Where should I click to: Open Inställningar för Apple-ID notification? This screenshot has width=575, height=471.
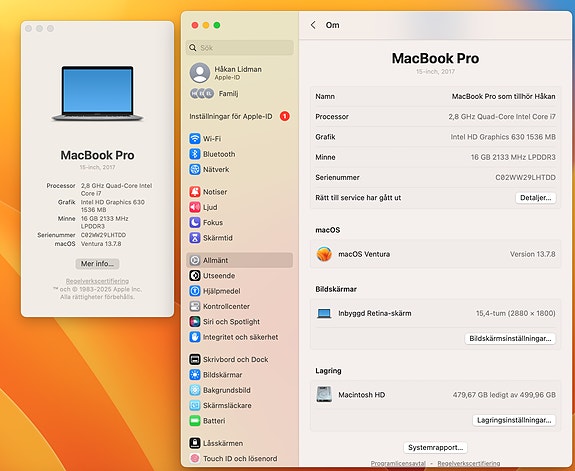pyautogui.click(x=239, y=116)
